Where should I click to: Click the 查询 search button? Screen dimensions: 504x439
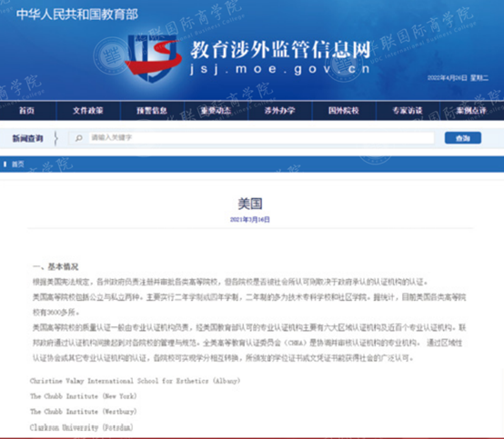click(463, 138)
